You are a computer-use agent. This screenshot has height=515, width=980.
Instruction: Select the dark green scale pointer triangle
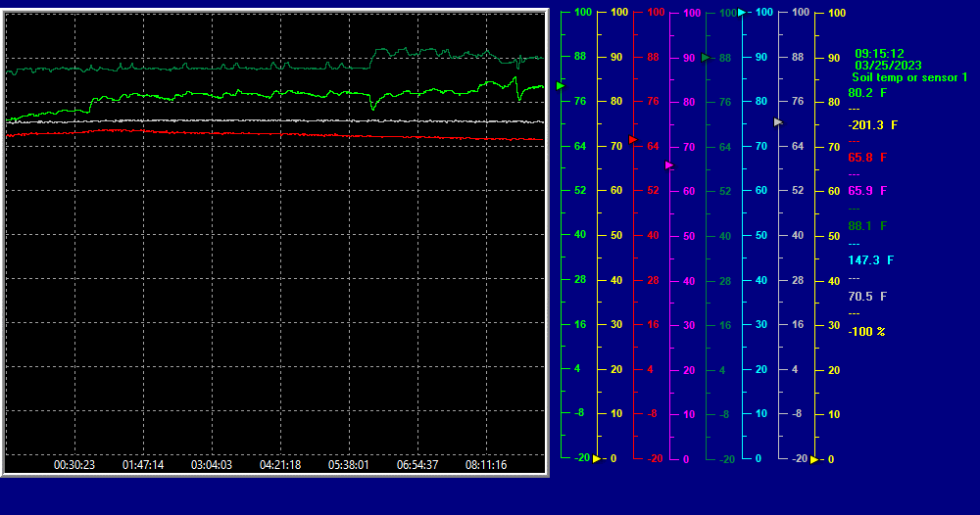click(x=705, y=58)
